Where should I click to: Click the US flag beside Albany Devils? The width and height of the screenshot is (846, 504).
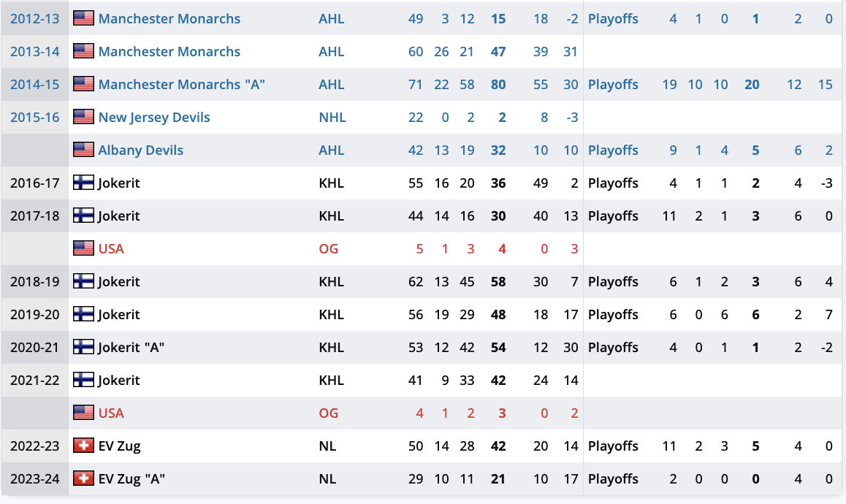pos(83,150)
